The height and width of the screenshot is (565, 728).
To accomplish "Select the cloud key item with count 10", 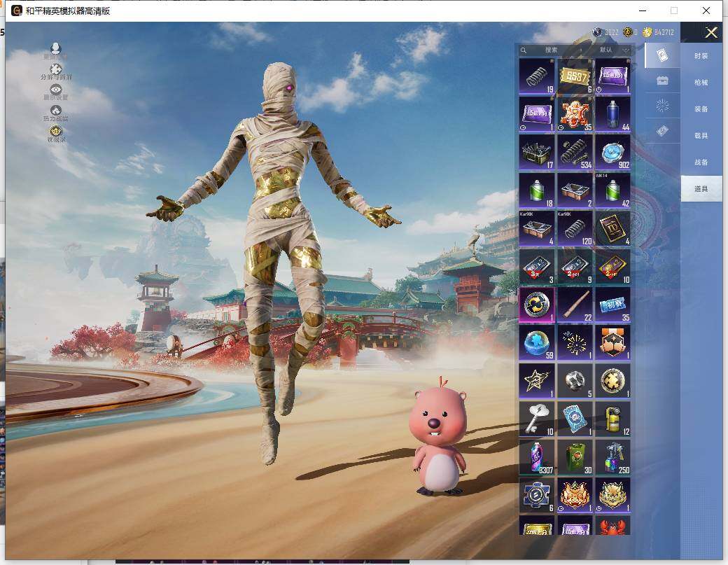I will (x=537, y=419).
